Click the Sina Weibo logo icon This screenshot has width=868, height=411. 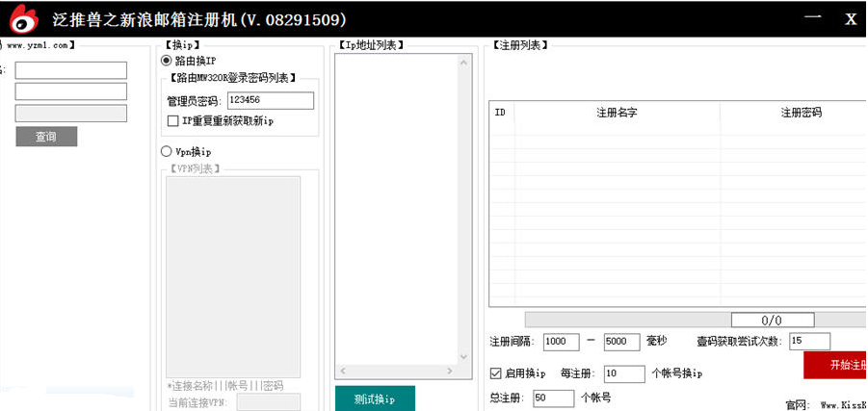[x=24, y=19]
